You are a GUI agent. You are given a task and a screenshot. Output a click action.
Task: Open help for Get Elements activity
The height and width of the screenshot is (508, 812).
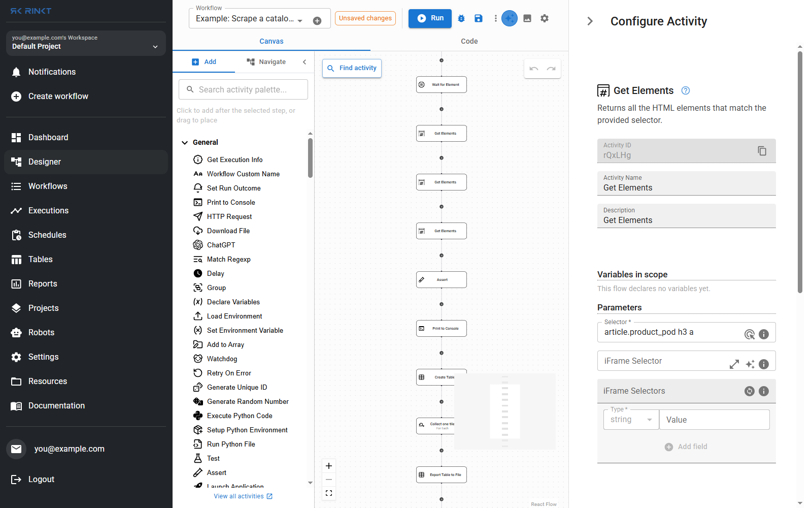(x=686, y=90)
